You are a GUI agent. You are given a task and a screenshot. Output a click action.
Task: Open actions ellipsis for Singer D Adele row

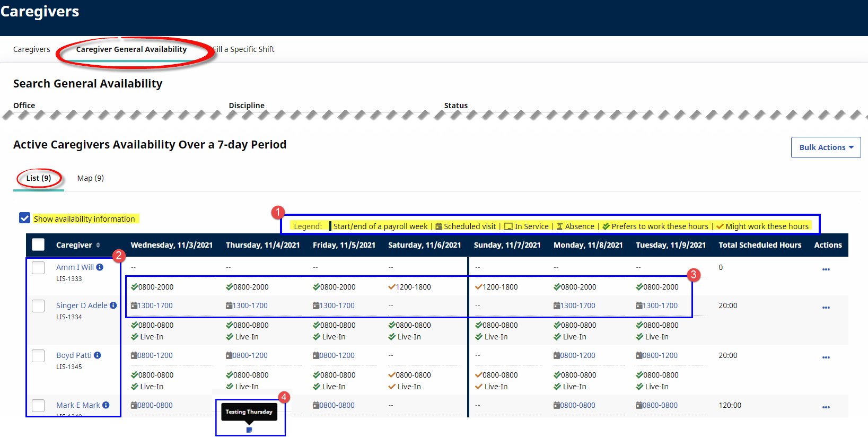[826, 308]
